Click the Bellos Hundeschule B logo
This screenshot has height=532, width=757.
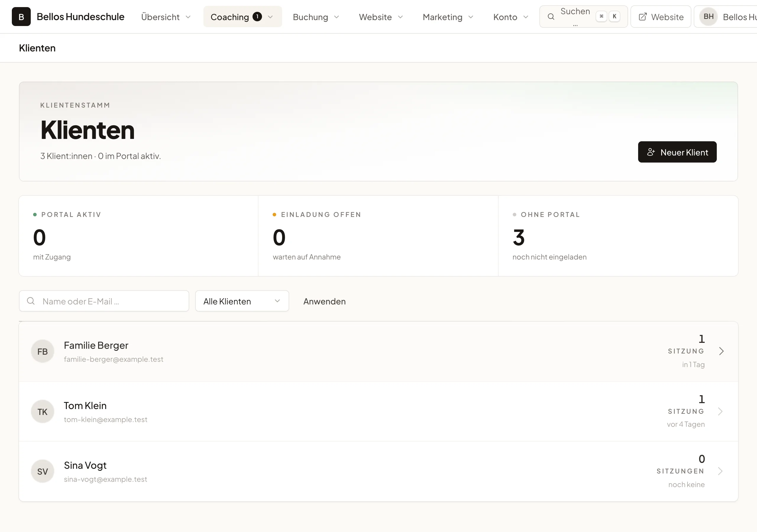[x=21, y=17]
